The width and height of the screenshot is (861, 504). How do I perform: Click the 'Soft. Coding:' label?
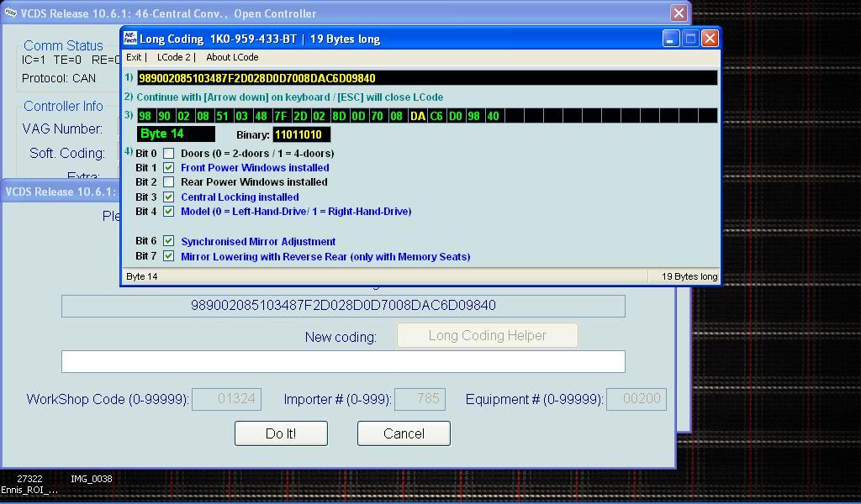[x=67, y=153]
